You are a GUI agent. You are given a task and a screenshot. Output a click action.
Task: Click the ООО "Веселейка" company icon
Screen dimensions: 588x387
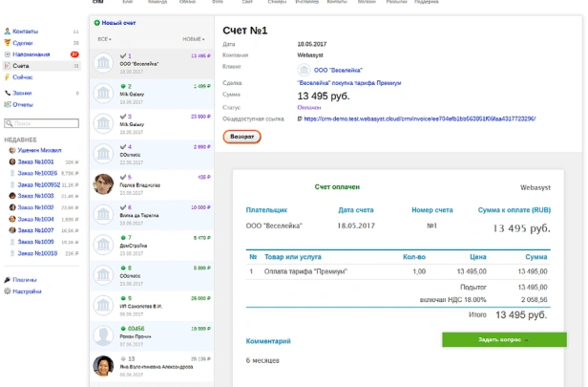[x=304, y=71]
